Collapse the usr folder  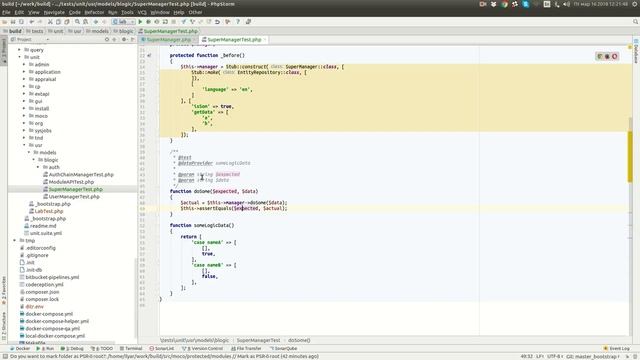(24, 145)
